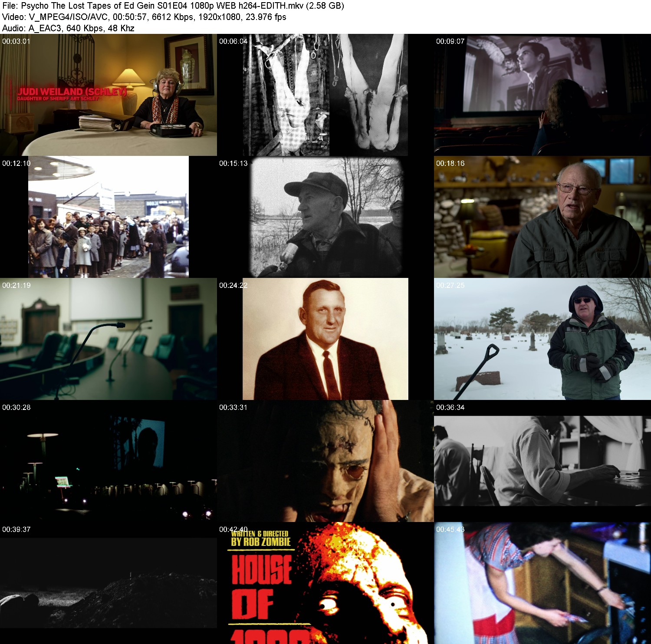Open the frame of woman in apron bending over
This screenshot has width=651, height=644.
[542, 583]
